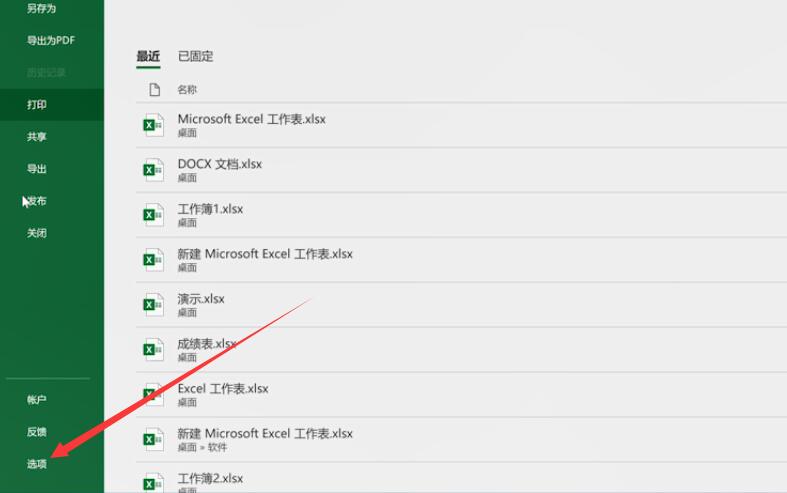The width and height of the screenshot is (787, 493).
Task: Click the icon of 新建 Microsoft Excel 工作表.xlsx in 桌面 » 软件
Action: coord(153,439)
